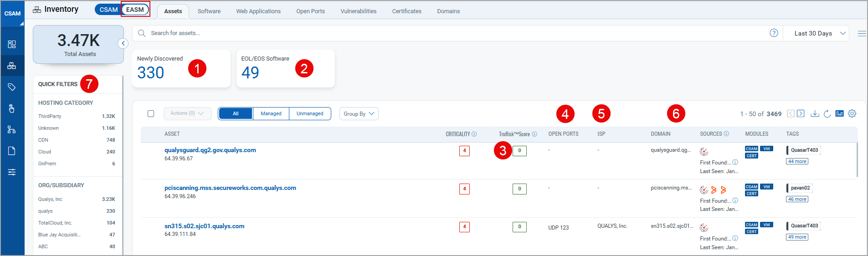Click the CSAM app logo in corner

point(12,13)
